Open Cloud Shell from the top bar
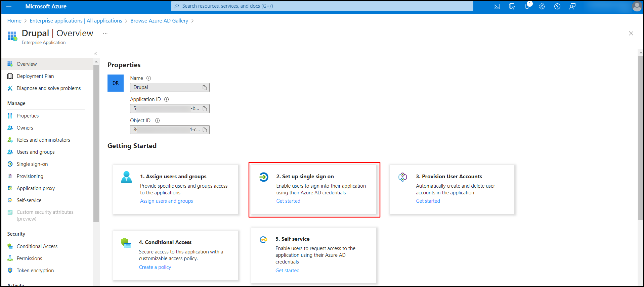Image resolution: width=644 pixels, height=287 pixels. click(497, 6)
